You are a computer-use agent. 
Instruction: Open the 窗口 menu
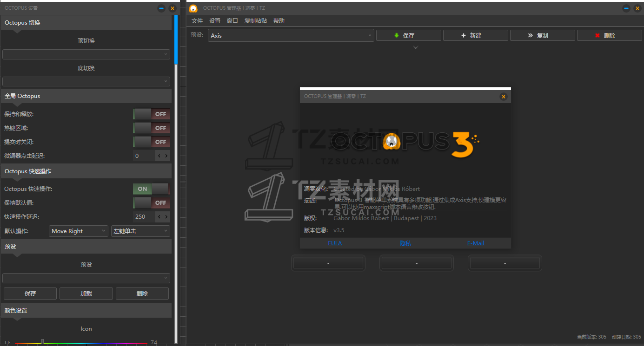[x=232, y=21]
